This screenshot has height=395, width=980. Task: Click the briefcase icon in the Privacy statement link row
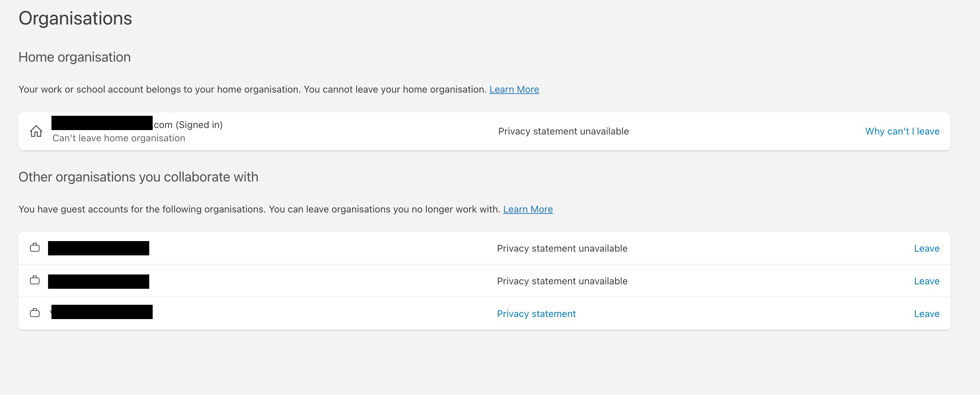(x=35, y=313)
